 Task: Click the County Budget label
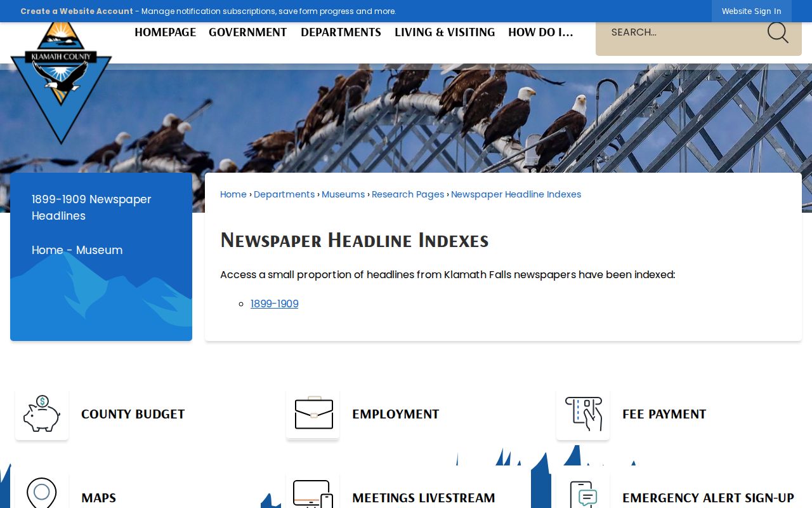click(133, 414)
